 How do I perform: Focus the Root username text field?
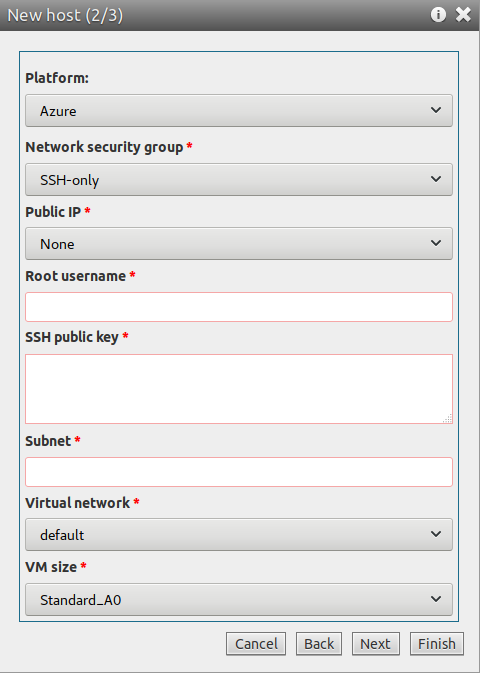pyautogui.click(x=239, y=307)
